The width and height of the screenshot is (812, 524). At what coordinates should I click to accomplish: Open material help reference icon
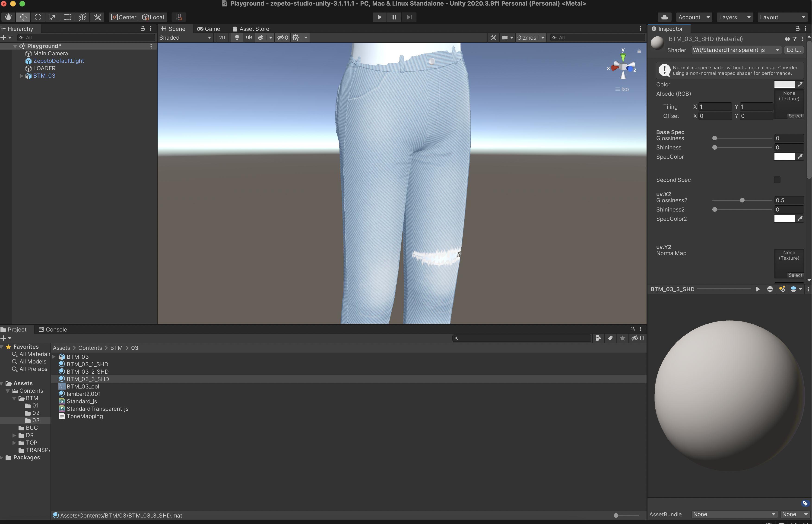(x=787, y=39)
